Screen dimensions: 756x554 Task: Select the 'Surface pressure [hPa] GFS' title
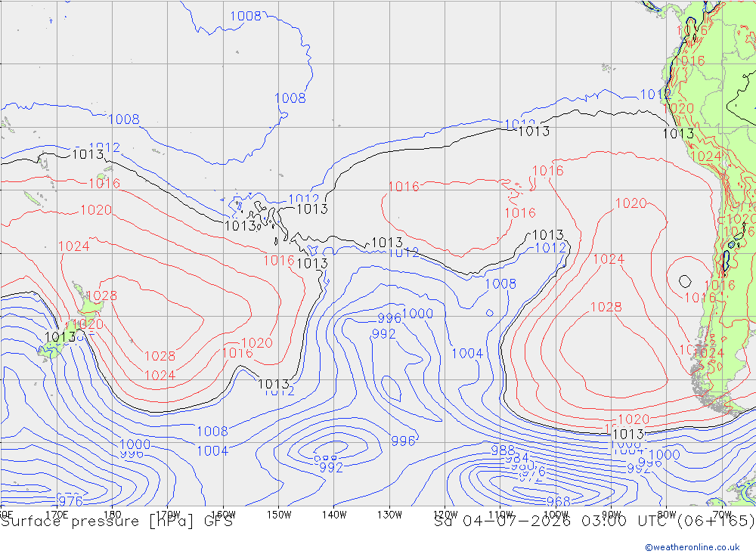116,522
